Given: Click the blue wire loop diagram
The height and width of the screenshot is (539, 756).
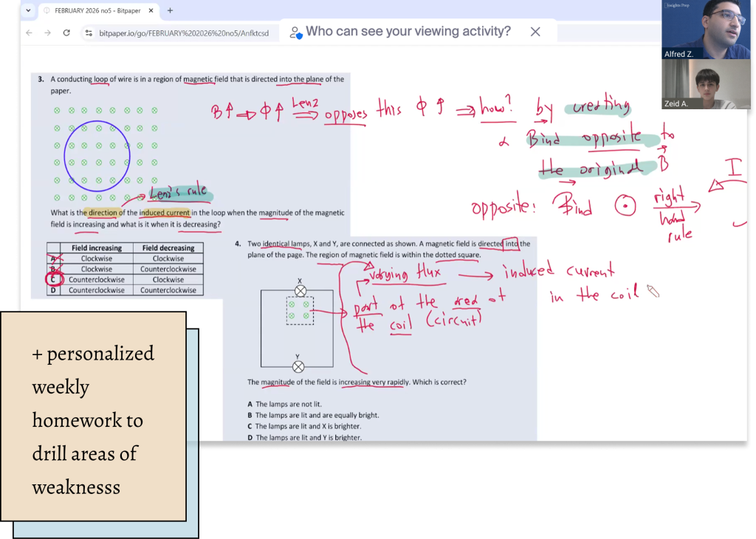Looking at the screenshot, I should [97, 152].
